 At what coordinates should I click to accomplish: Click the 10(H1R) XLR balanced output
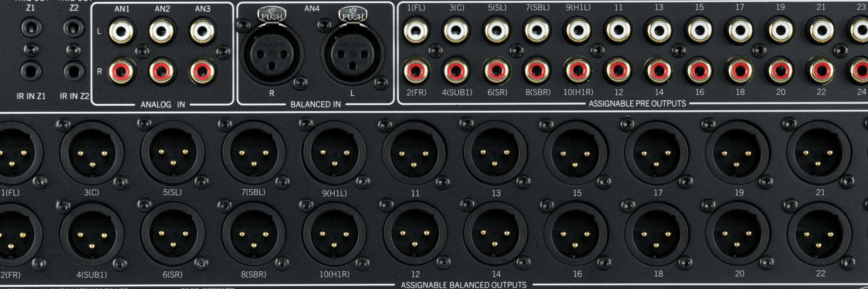click(335, 234)
